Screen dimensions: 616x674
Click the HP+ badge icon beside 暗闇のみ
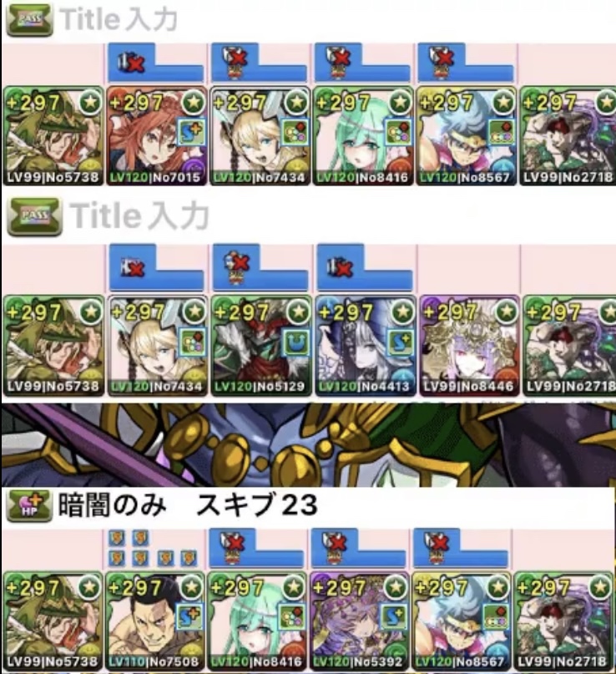tap(30, 506)
